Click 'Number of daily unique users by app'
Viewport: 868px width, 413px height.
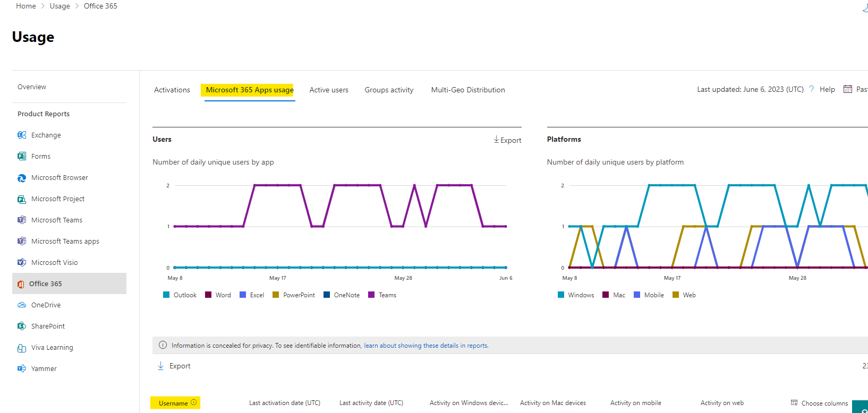213,162
